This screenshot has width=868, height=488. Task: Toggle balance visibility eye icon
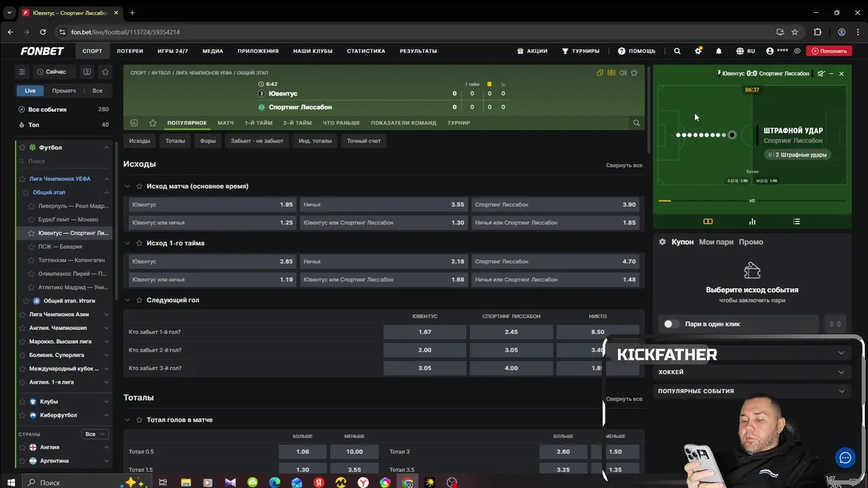click(797, 51)
